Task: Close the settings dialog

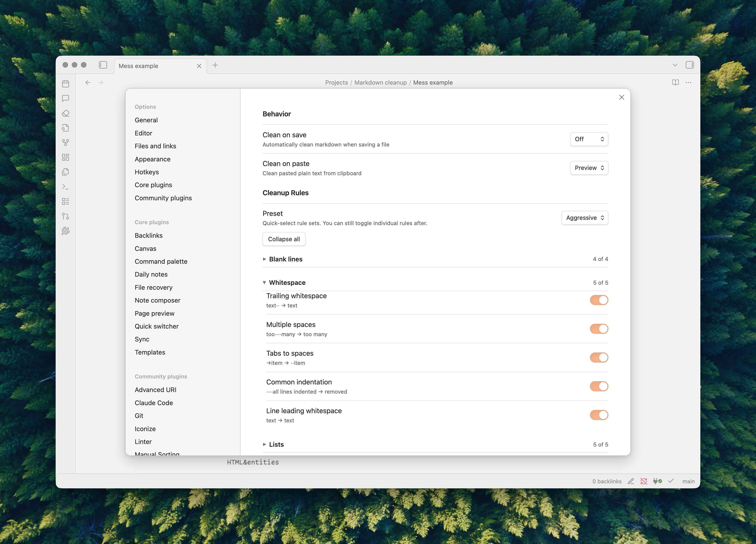Action: 621,97
